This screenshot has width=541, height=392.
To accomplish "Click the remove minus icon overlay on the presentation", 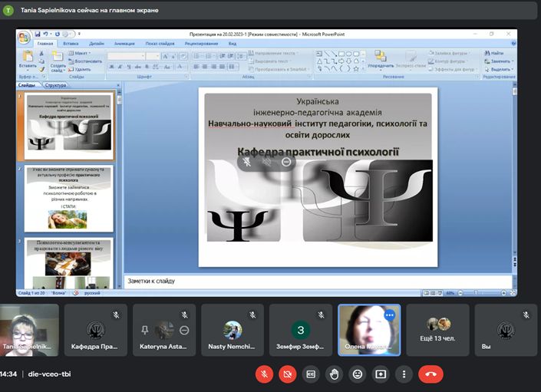I will [286, 162].
